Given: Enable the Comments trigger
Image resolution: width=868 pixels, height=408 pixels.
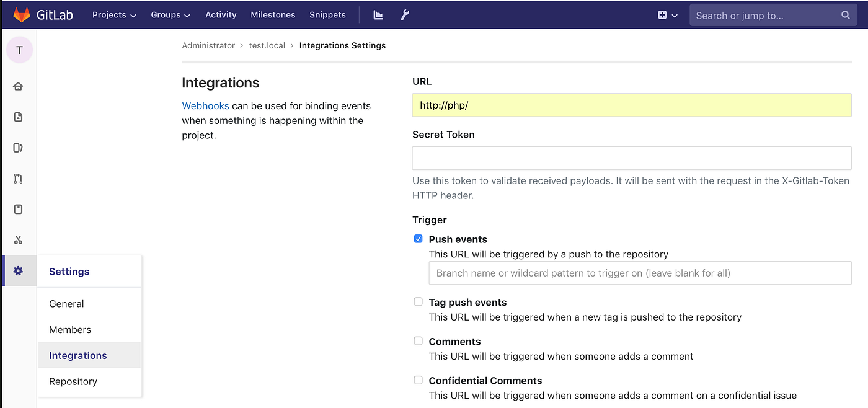Looking at the screenshot, I should pyautogui.click(x=418, y=340).
